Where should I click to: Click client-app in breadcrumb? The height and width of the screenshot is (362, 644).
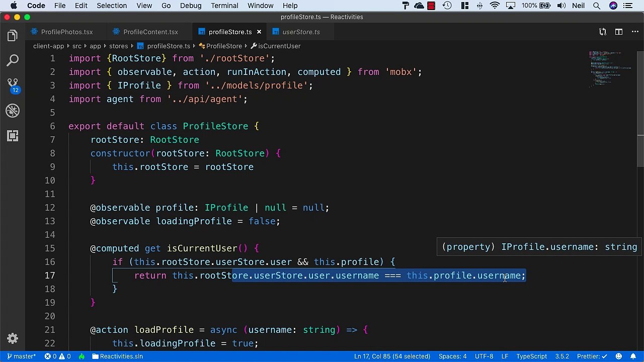click(x=49, y=46)
